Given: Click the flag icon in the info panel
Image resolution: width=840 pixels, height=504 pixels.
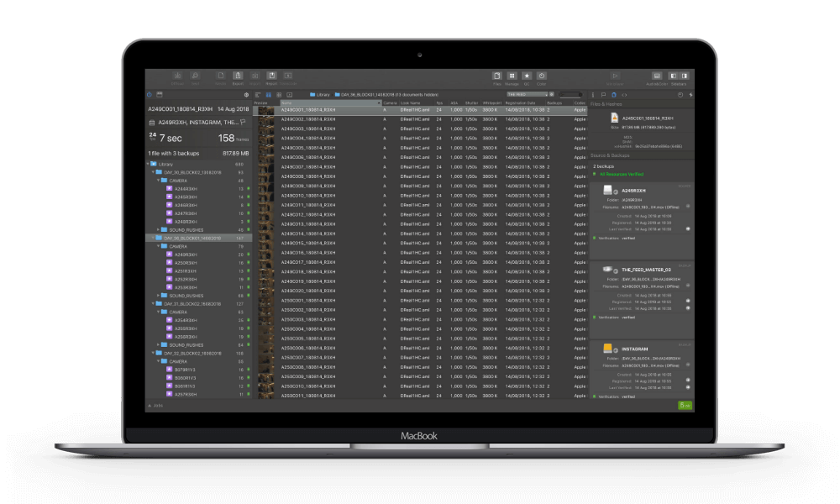Looking at the screenshot, I should point(243,122).
